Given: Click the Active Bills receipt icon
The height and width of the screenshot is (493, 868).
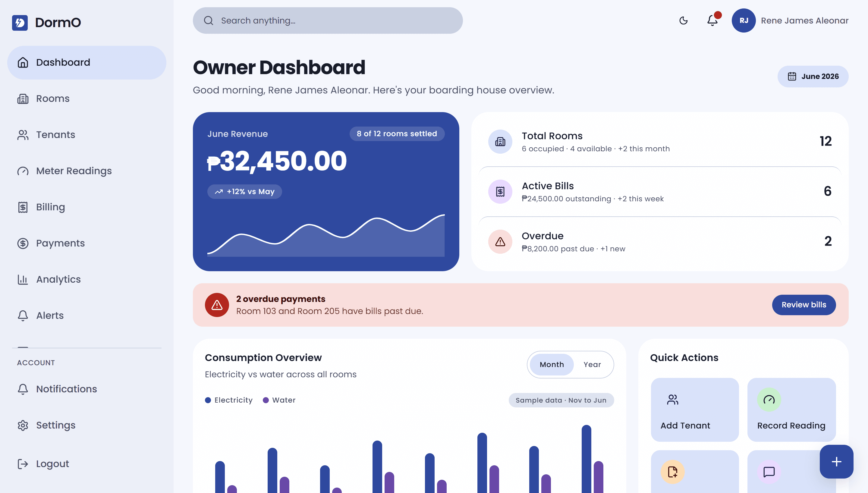Looking at the screenshot, I should point(500,192).
